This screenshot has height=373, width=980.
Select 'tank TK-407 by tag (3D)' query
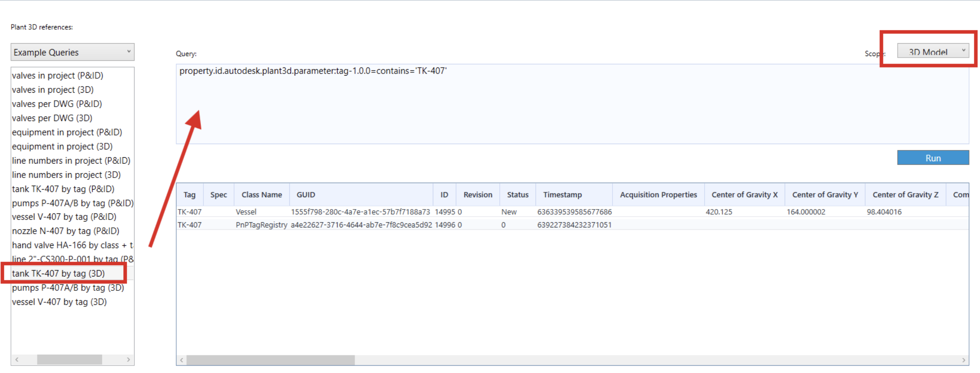pos(58,273)
